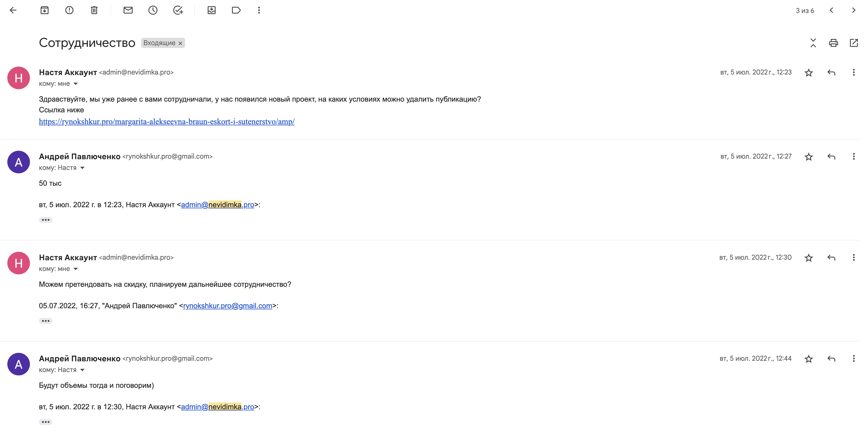868x433 pixels.
Task: Star the 12:30 message from Настя
Action: (809, 258)
